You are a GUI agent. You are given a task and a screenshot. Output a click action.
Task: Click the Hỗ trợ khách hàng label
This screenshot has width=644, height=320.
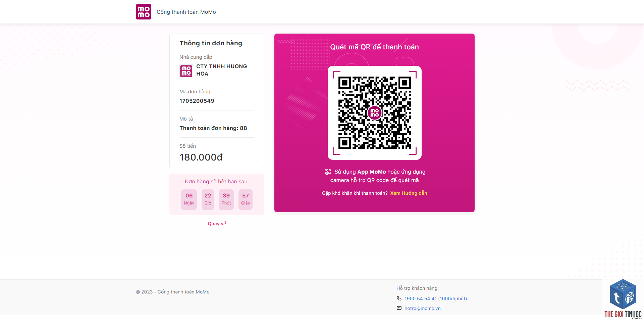(418, 288)
